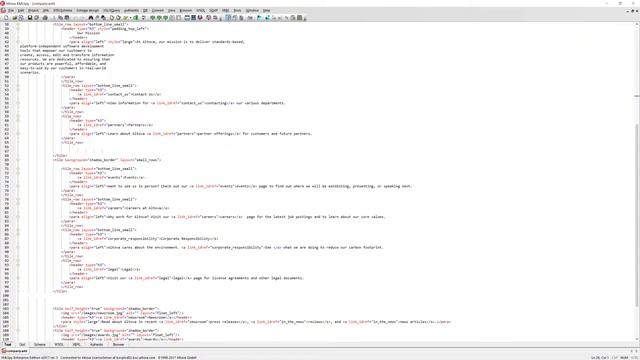Click the Copy toolbar icon
The image size is (640, 360).
[x=60, y=18]
